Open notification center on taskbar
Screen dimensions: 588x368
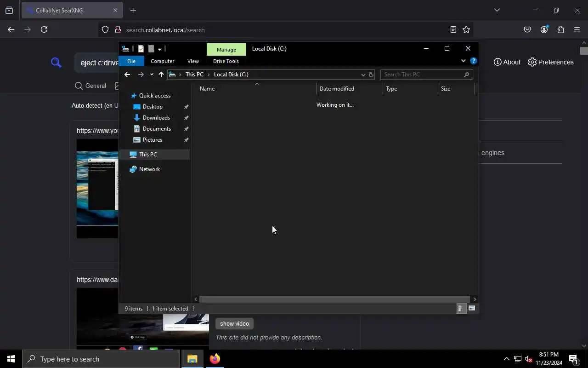coord(573,359)
